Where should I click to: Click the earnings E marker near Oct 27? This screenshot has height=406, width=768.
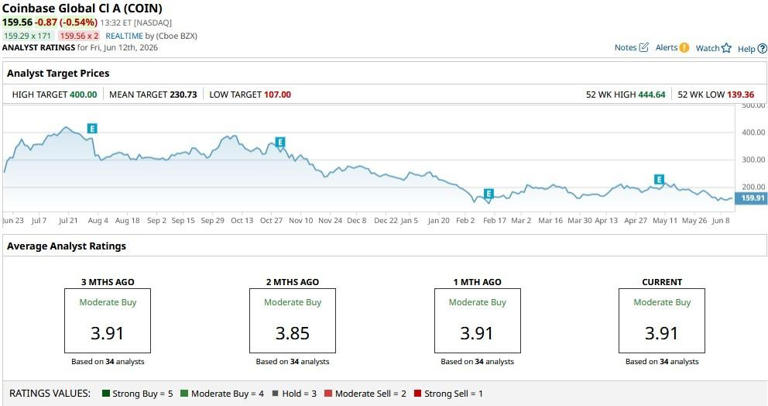pyautogui.click(x=280, y=143)
